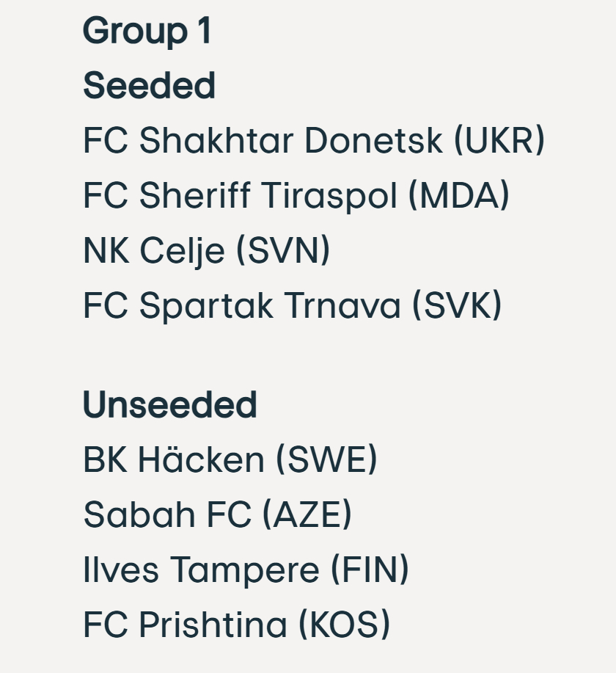Viewport: 616px width, 673px height.
Task: Click the (SWE) country code
Action: pos(326,460)
